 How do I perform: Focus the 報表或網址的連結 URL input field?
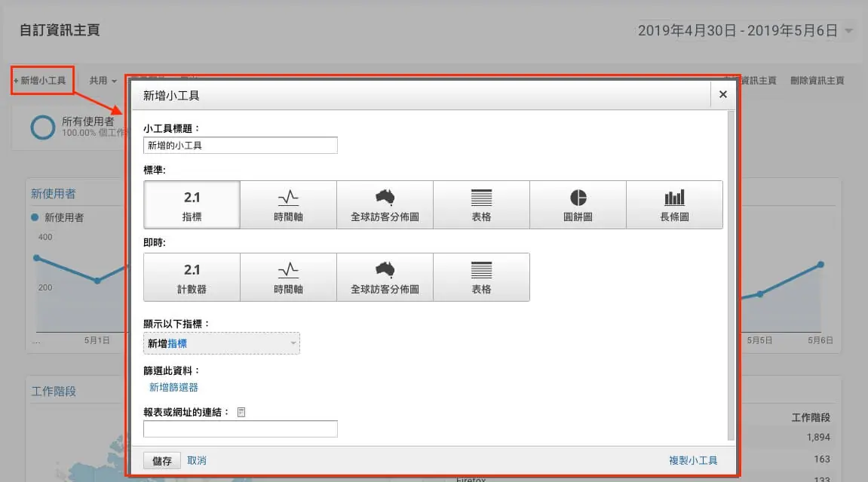[x=241, y=429]
